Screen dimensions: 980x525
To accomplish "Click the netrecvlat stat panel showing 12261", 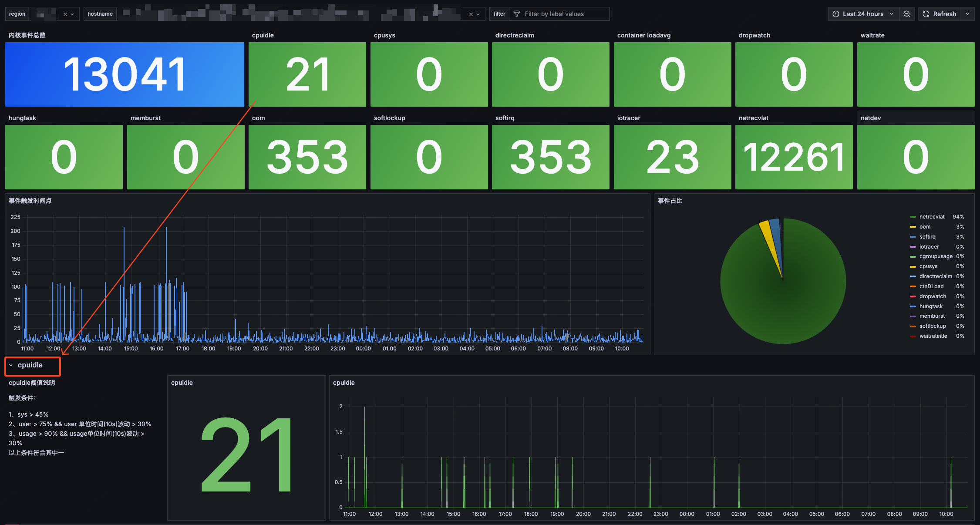I will 794,157.
